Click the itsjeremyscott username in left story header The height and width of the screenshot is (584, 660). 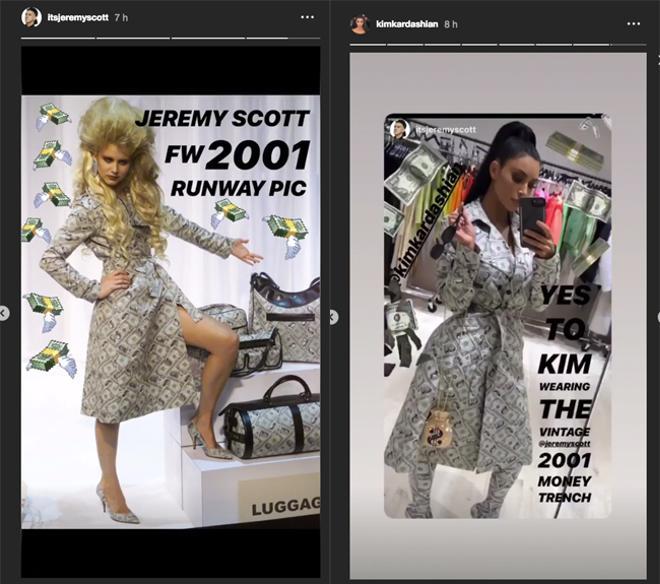pyautogui.click(x=77, y=18)
